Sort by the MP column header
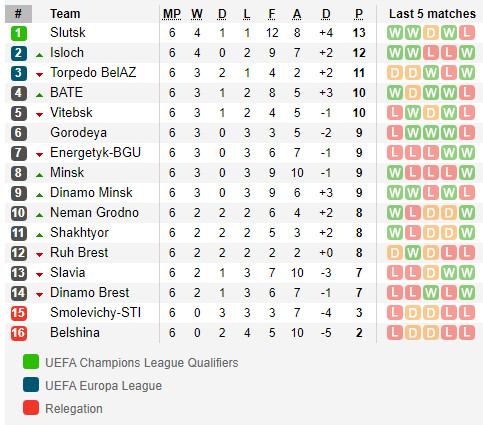 point(172,14)
